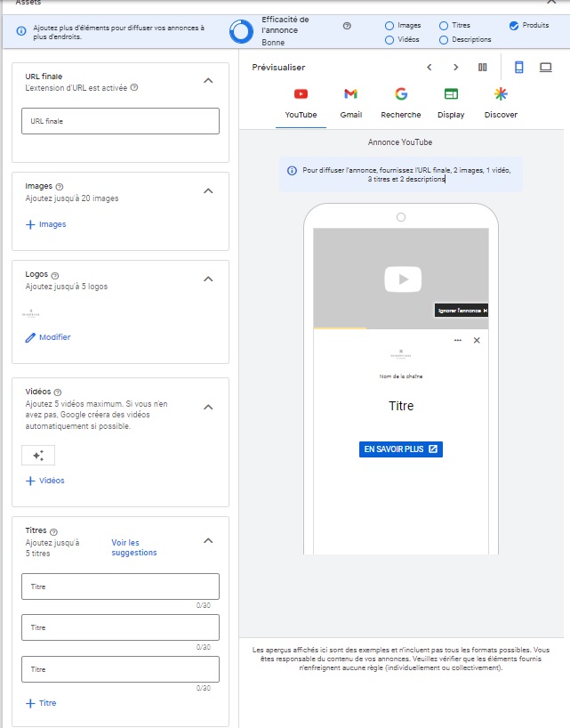Image resolution: width=570 pixels, height=728 pixels.
Task: Switch to the side-by-side columns preview
Action: pyautogui.click(x=482, y=68)
